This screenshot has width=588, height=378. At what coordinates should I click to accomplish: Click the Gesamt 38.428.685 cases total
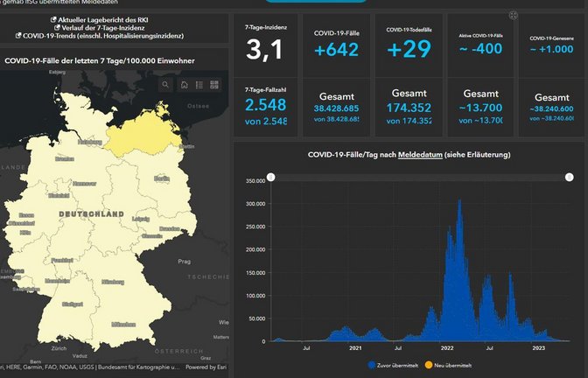(336, 108)
